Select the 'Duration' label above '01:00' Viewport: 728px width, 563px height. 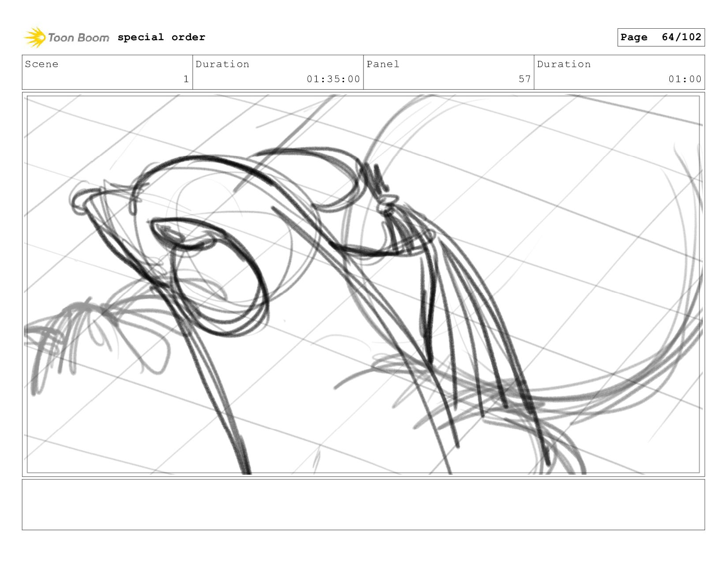(564, 64)
